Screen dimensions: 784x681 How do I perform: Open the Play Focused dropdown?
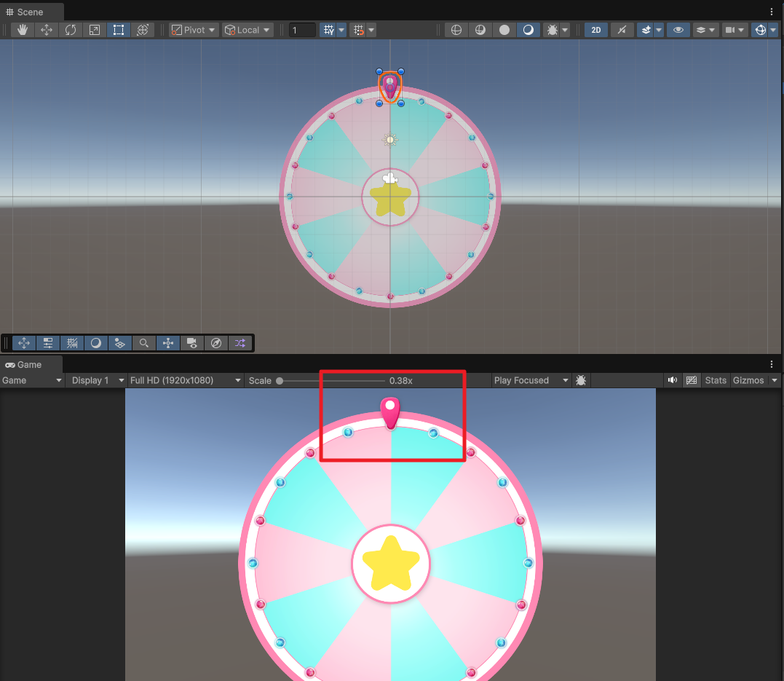tap(531, 380)
